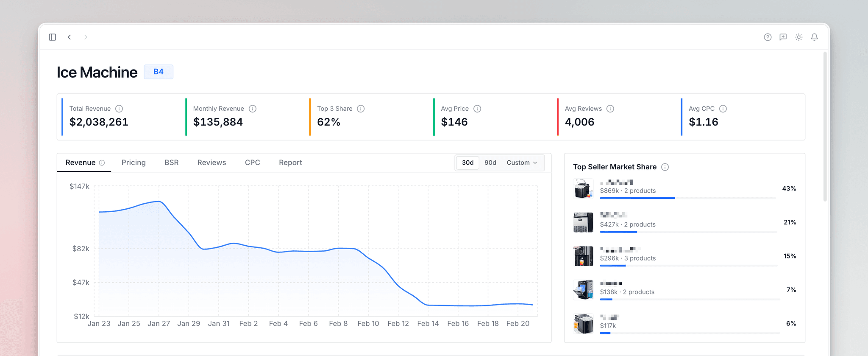Image resolution: width=868 pixels, height=356 pixels.
Task: Switch to the Pricing tab
Action: pos(134,163)
